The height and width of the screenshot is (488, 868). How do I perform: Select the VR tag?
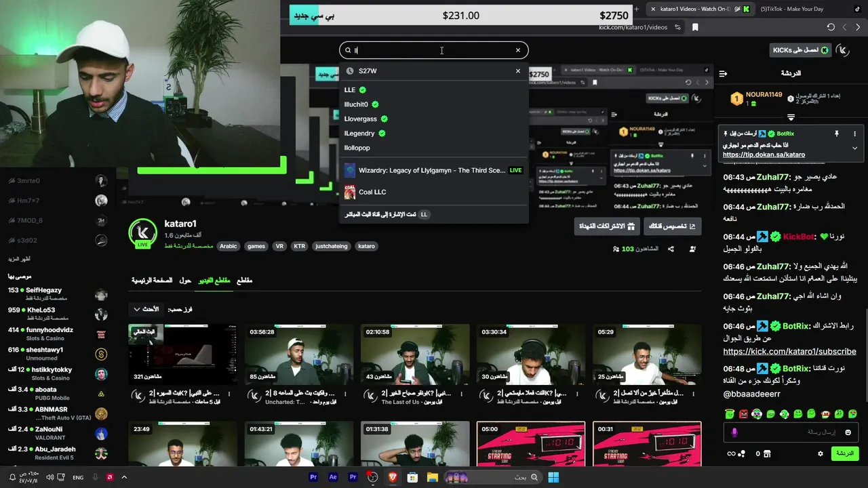click(x=279, y=246)
